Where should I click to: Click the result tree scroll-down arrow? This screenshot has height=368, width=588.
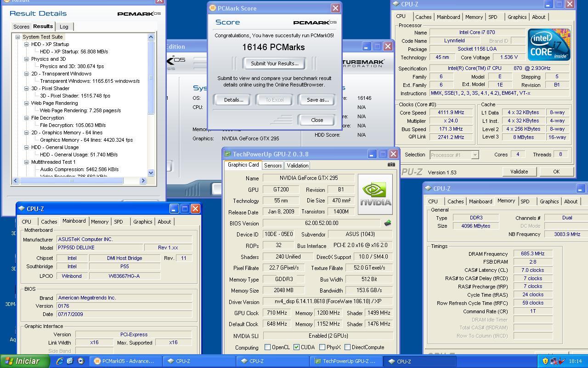coord(151,172)
